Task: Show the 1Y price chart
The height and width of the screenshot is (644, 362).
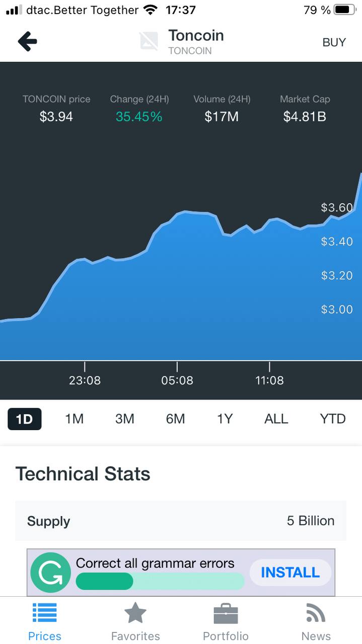Action: click(x=225, y=419)
